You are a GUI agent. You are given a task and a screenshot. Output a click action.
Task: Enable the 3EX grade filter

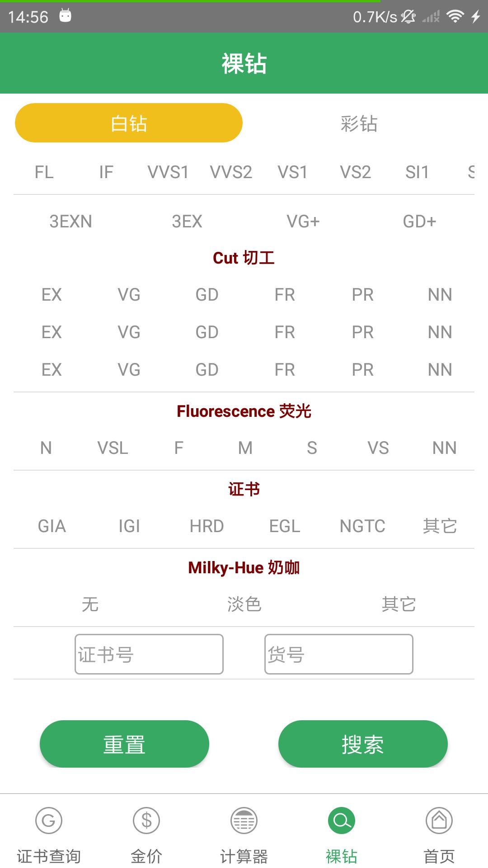click(187, 221)
